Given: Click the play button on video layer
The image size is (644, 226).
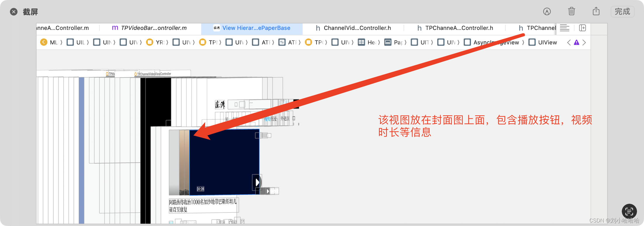Looking at the screenshot, I should click(257, 182).
